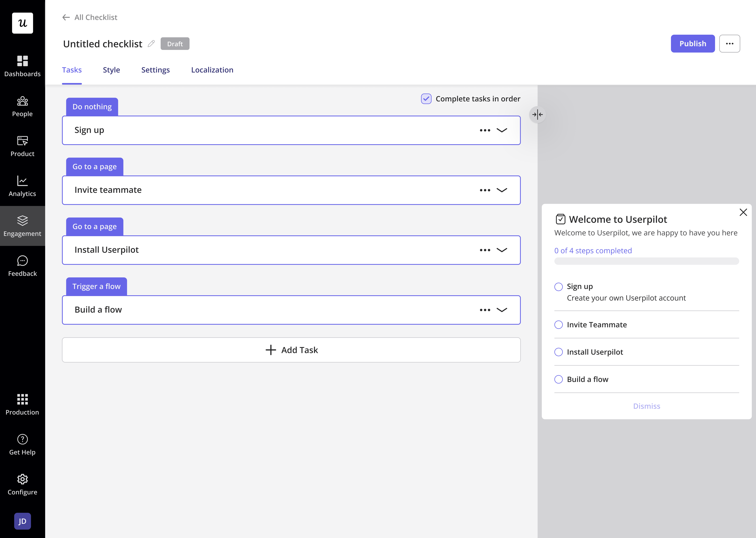The height and width of the screenshot is (538, 756).
Task: Open the Dashboards section
Action: point(22,66)
